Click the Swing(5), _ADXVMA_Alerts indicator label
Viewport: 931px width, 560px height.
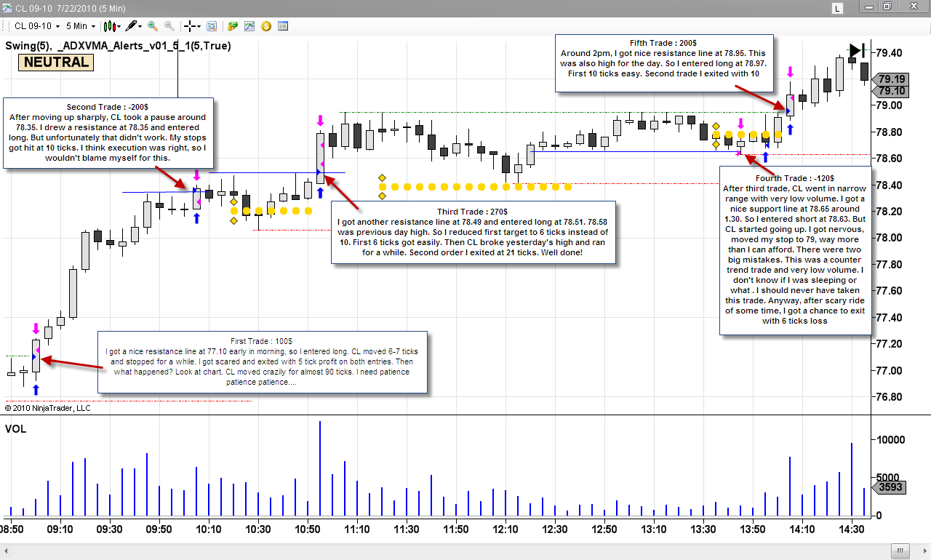point(119,46)
